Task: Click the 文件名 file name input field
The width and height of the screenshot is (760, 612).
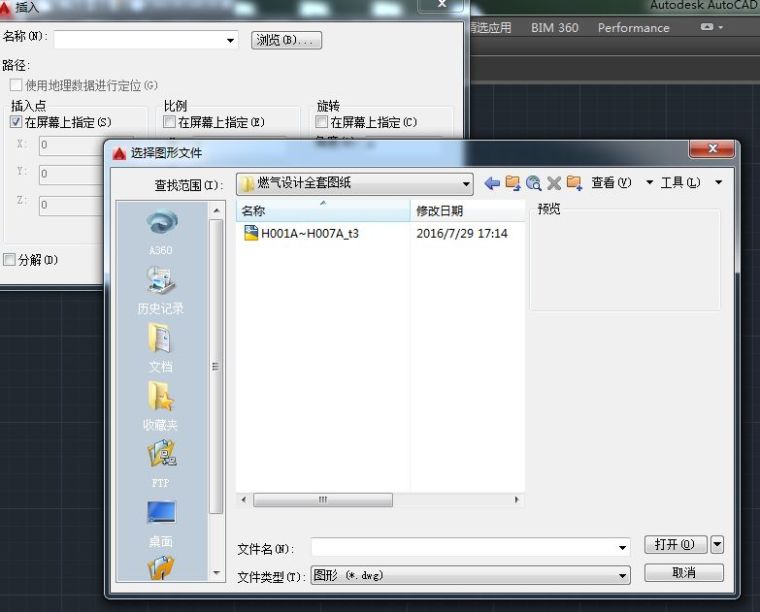Action: [x=463, y=548]
